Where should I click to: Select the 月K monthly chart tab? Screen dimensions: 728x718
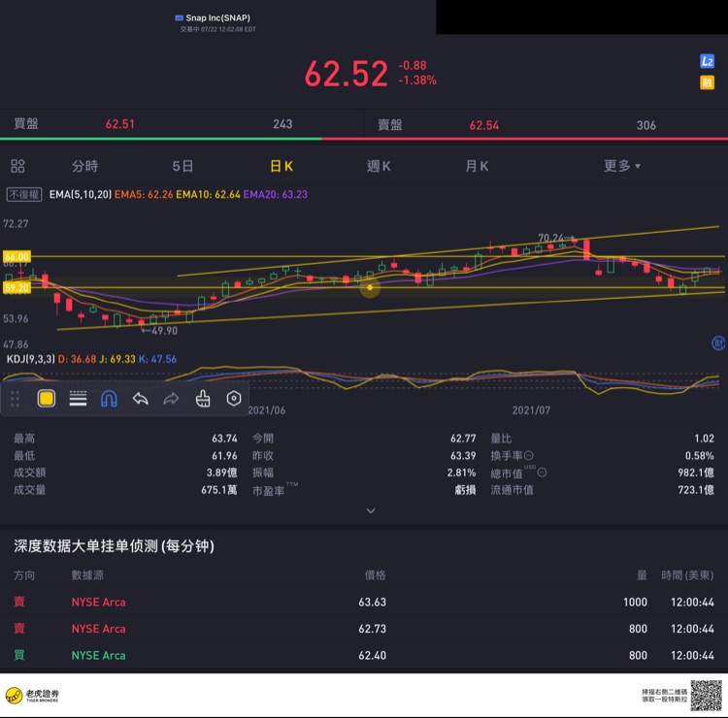(x=477, y=166)
